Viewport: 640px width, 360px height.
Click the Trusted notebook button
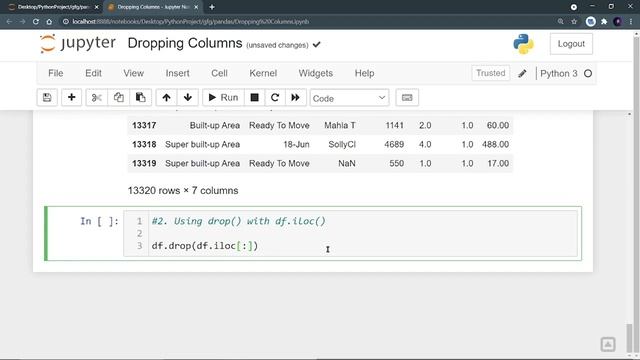coord(491,73)
